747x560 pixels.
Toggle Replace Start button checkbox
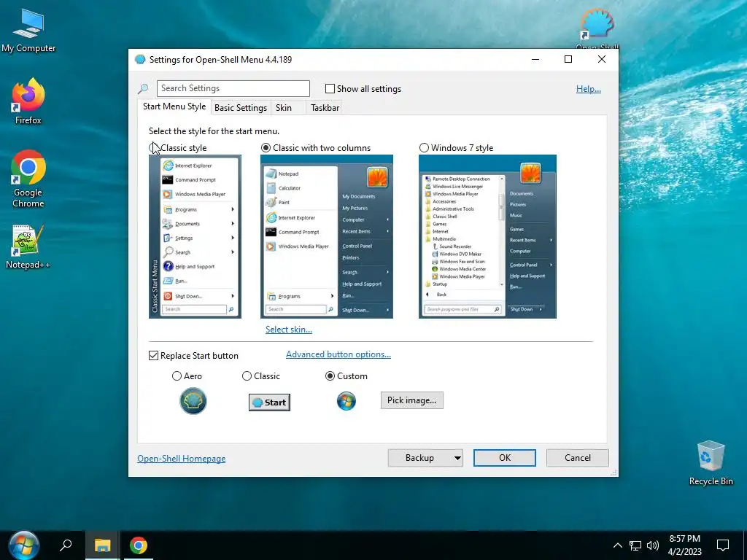pyautogui.click(x=153, y=356)
